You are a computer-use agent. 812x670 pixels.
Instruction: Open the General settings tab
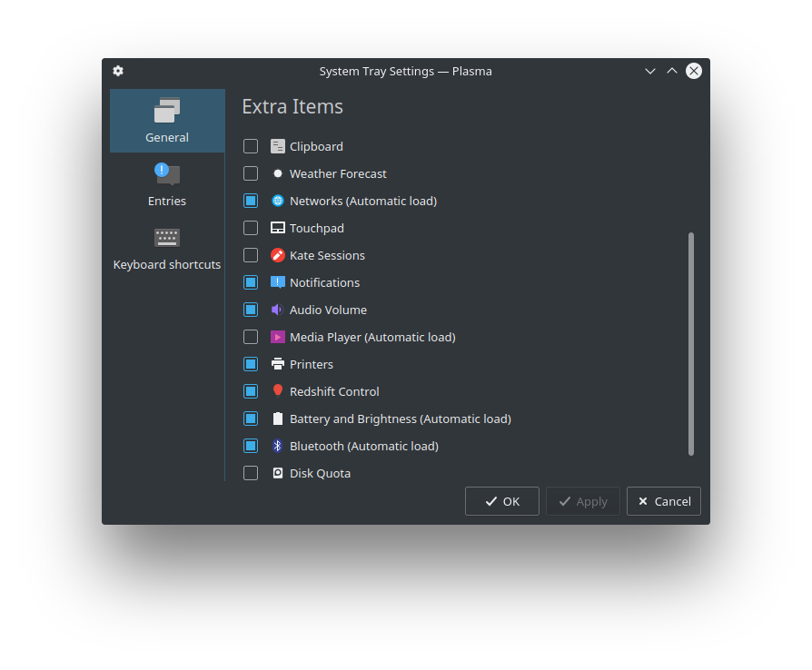pyautogui.click(x=167, y=121)
